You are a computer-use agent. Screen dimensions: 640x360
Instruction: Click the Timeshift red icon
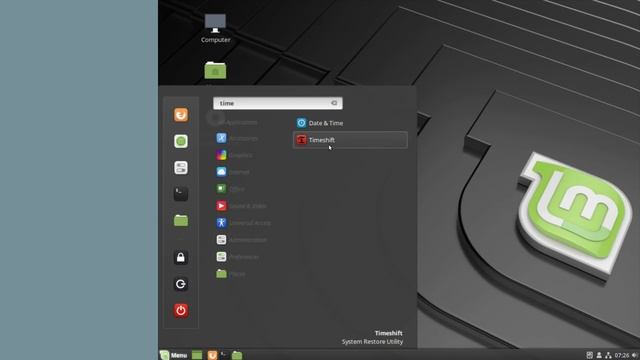point(301,140)
